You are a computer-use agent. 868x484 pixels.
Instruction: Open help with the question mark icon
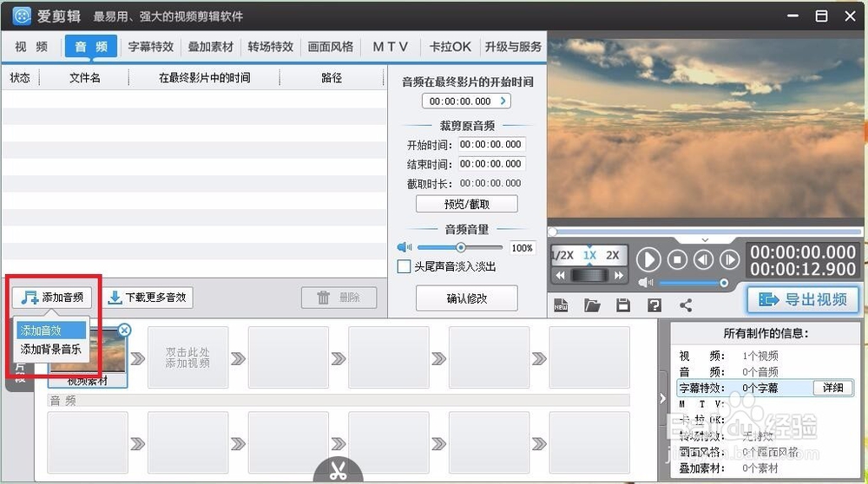tap(654, 304)
